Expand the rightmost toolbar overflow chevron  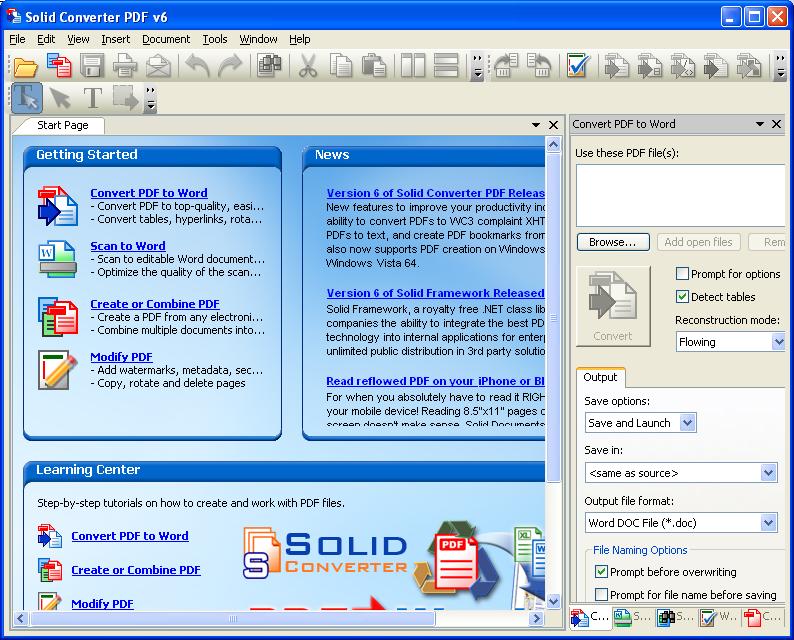781,66
